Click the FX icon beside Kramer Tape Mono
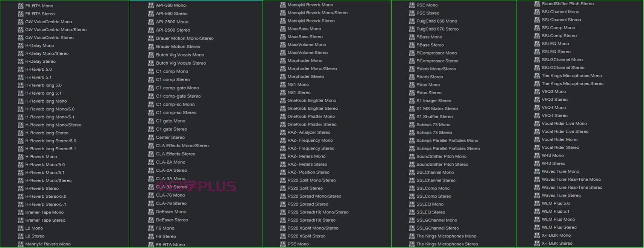Viewport: 644px width, 248px height. [21, 212]
